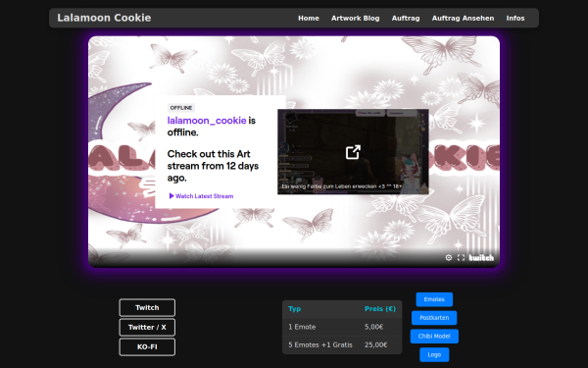Open the external link icon on the stream preview
This screenshot has width=588, height=368.
353,152
